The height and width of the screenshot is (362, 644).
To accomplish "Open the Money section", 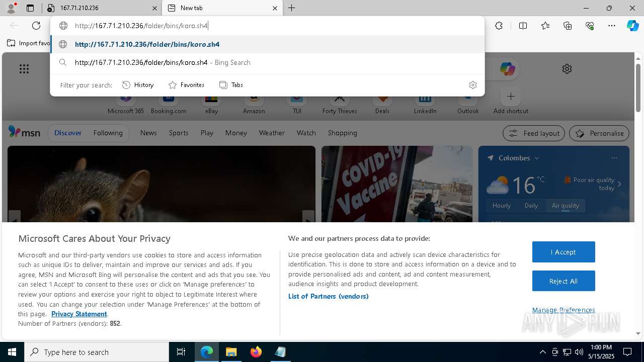I will pyautogui.click(x=236, y=133).
